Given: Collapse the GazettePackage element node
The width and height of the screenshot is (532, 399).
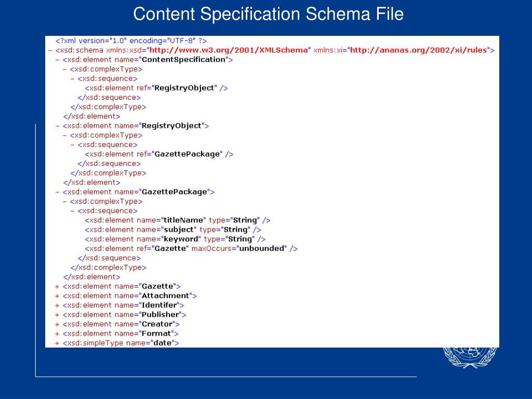Looking at the screenshot, I should coord(57,192).
